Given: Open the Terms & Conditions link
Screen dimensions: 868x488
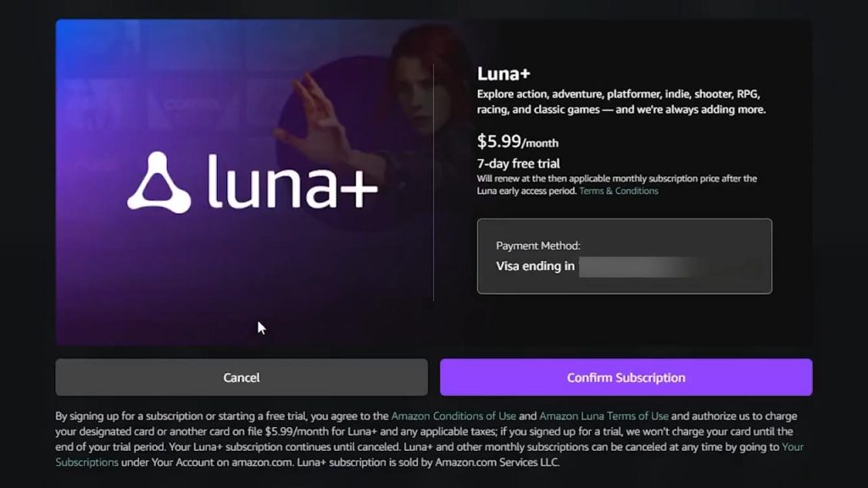Looking at the screenshot, I should [x=618, y=191].
